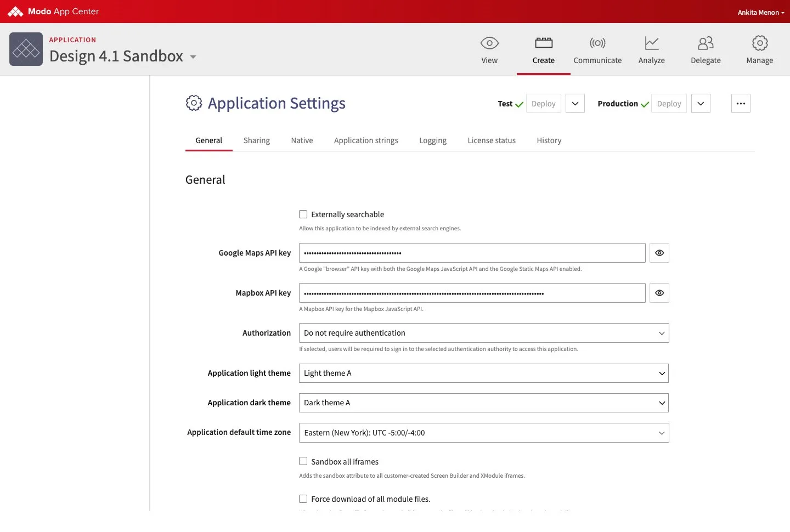The image size is (790, 532).
Task: Click the Design 4.1 Sandbox app icon
Action: pyautogui.click(x=26, y=49)
